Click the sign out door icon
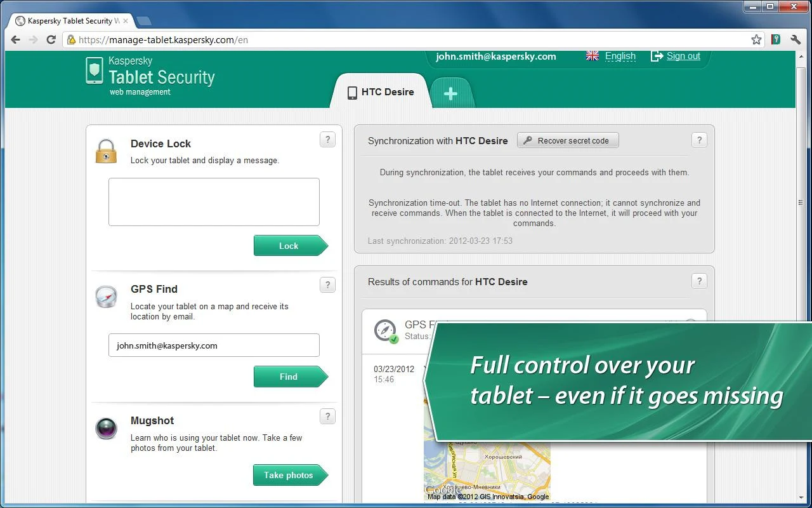The width and height of the screenshot is (812, 508). (657, 56)
